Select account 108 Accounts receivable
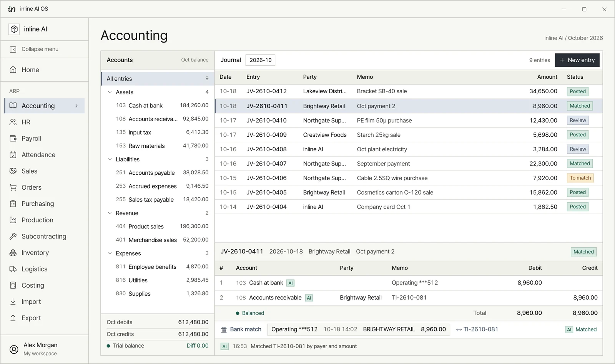This screenshot has height=364, width=615. coord(158,119)
